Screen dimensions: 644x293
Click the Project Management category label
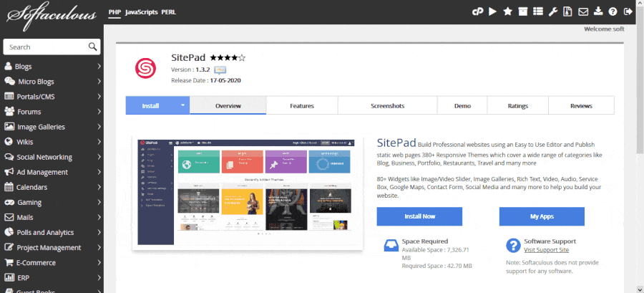pos(49,247)
